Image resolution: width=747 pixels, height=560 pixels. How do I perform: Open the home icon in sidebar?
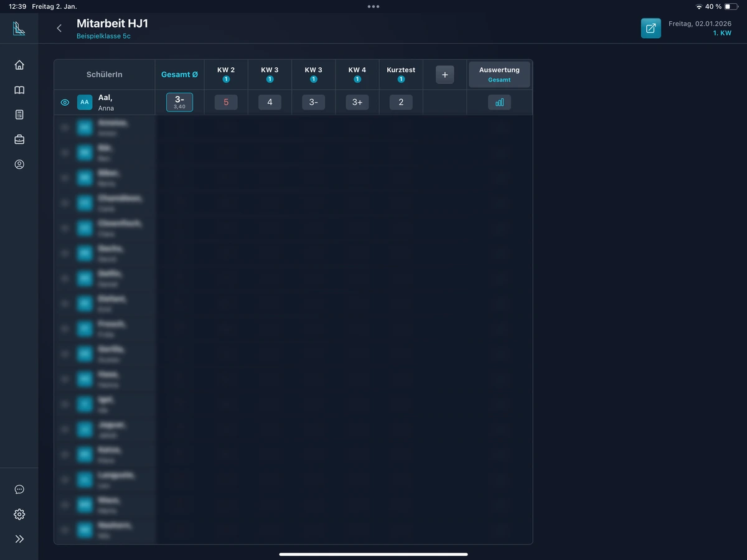pyautogui.click(x=19, y=65)
